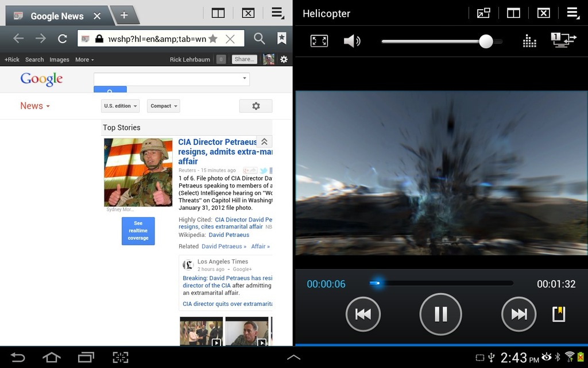Click the See realtime coverage button

[138, 231]
